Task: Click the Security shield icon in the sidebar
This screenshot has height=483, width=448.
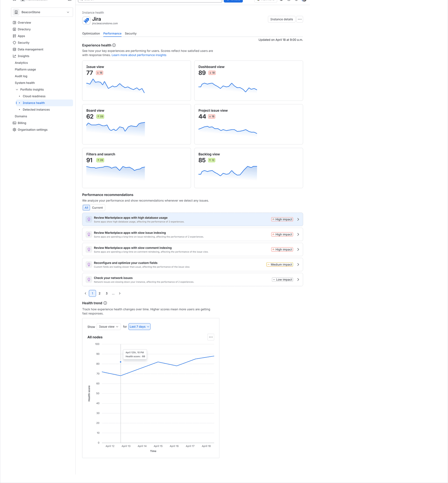Action: pos(14,43)
